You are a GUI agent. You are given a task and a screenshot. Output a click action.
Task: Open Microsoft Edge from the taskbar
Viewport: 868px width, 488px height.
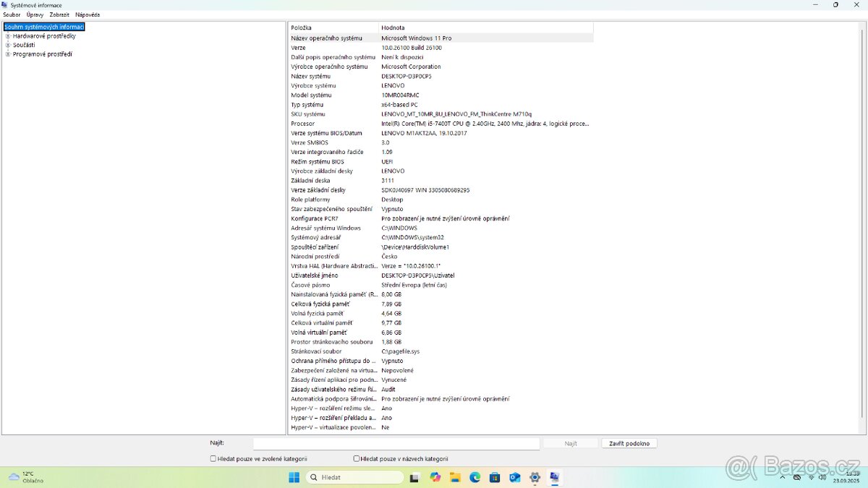[475, 477]
